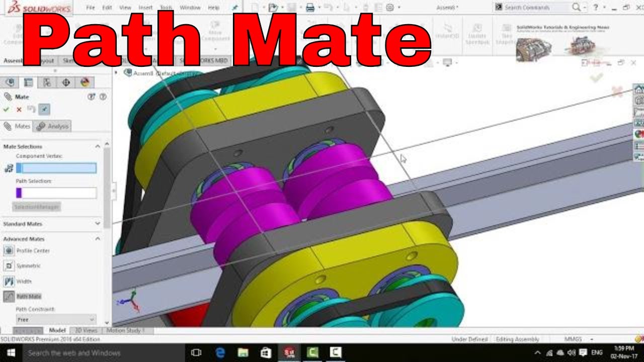Click the Component Vertex selection box

56,168
